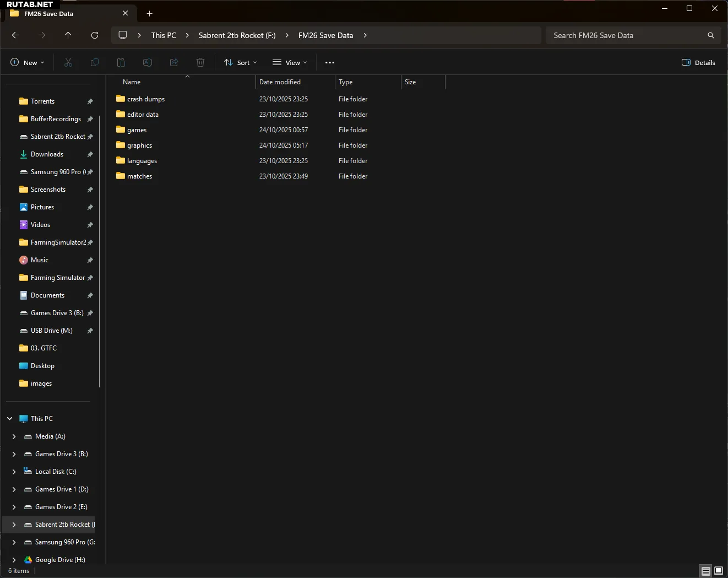Switch to details list view in status bar
728x578 pixels.
coord(705,571)
